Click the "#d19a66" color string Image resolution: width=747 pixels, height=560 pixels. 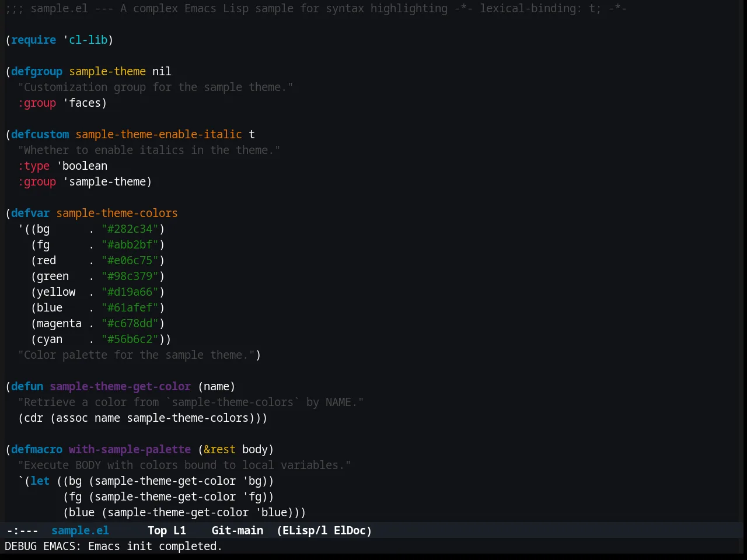130,292
